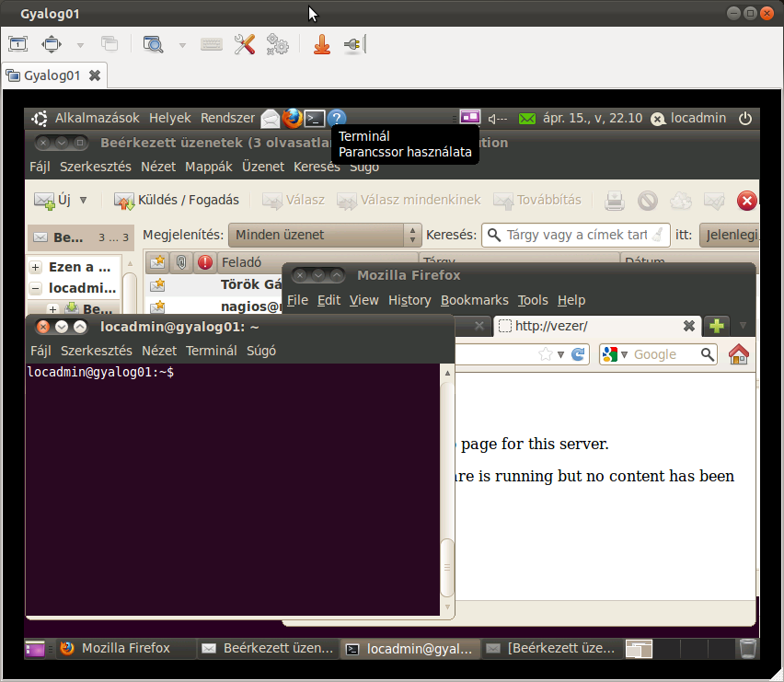Click the purple workspace applet icon
Viewport: 784px width, 682px height.
click(470, 118)
